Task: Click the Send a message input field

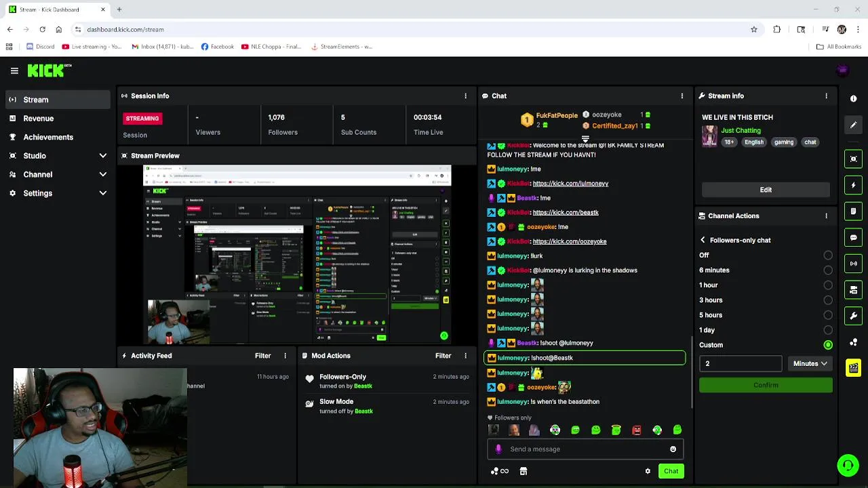Action: [x=585, y=449]
